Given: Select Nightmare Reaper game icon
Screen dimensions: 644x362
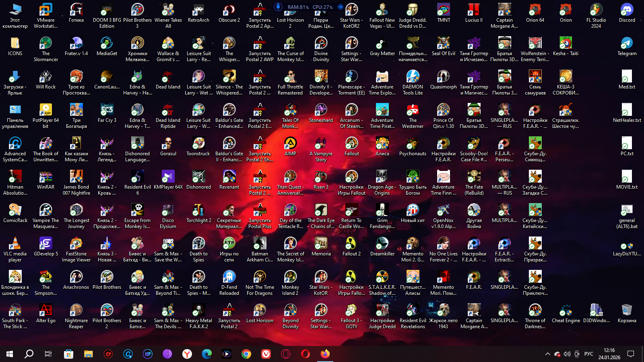Looking at the screenshot, I should click(x=76, y=316).
